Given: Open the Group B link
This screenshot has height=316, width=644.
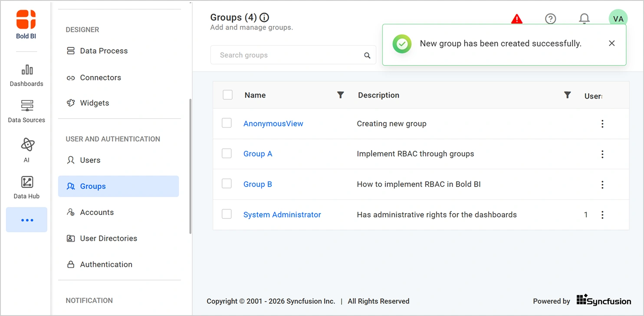Looking at the screenshot, I should point(258,184).
